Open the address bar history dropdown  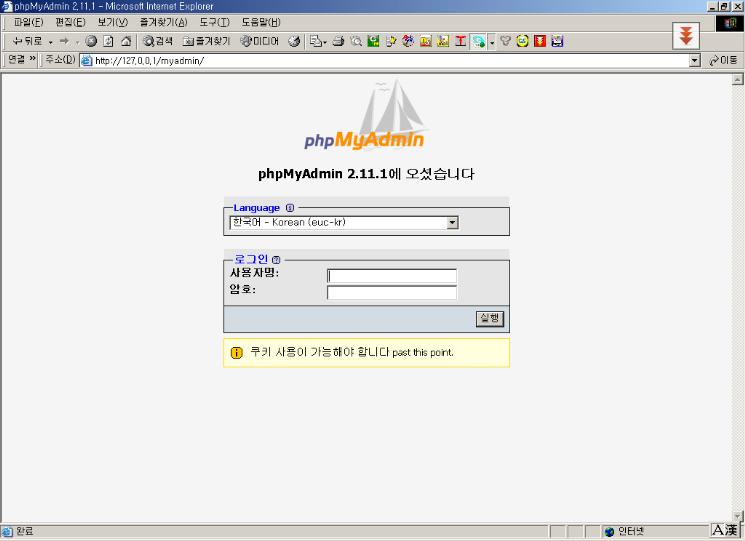pos(695,61)
